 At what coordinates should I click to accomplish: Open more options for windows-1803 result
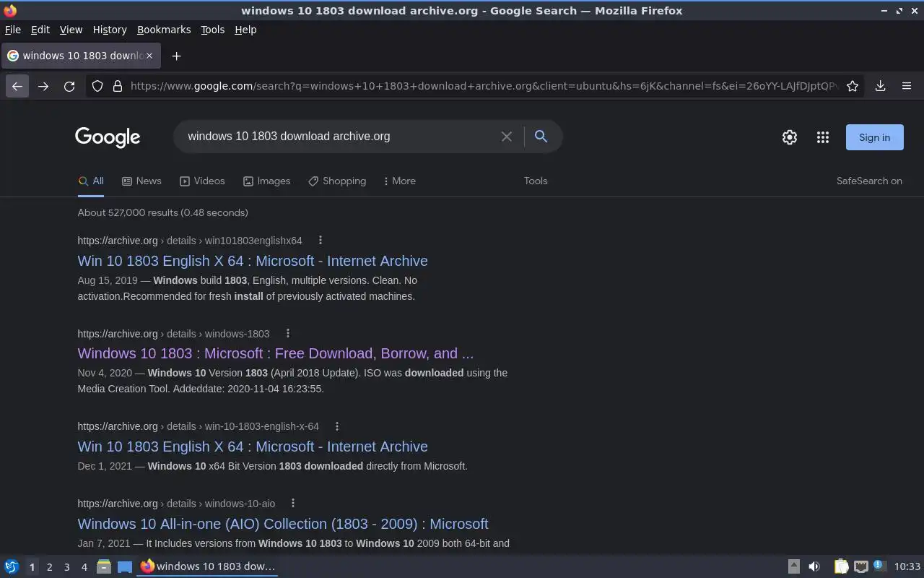[288, 333]
